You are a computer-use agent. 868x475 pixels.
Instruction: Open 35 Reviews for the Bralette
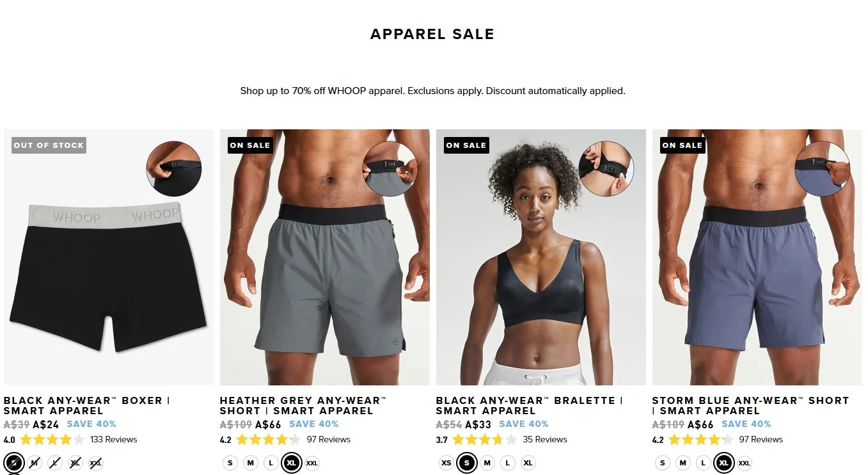point(545,440)
